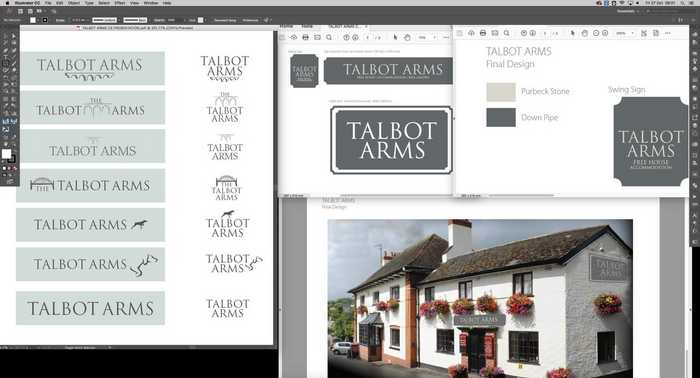
Task: Open the Apple menu
Action: [x=8, y=3]
